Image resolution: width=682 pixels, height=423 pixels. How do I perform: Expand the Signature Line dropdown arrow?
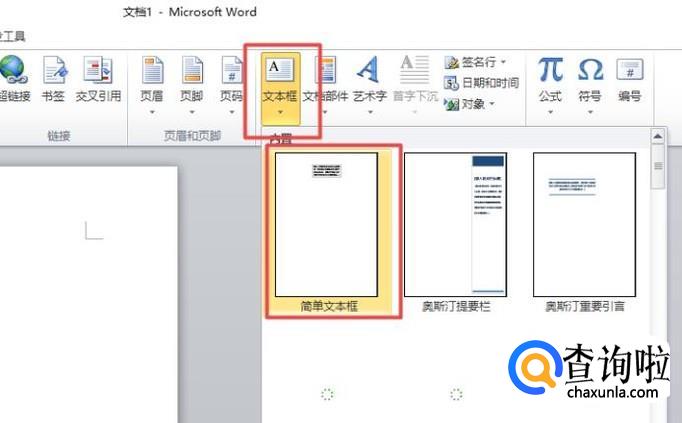point(503,62)
